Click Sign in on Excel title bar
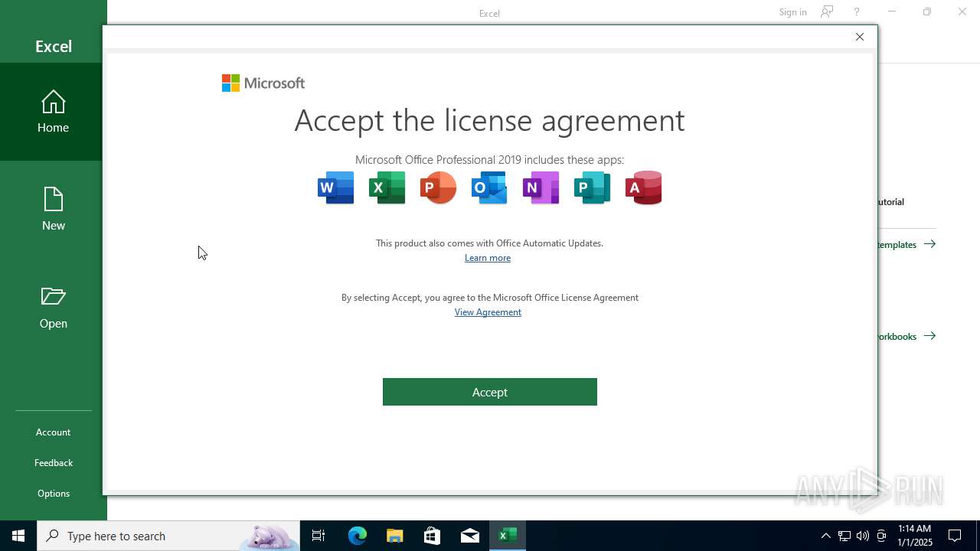The width and height of the screenshot is (980, 551). [792, 12]
